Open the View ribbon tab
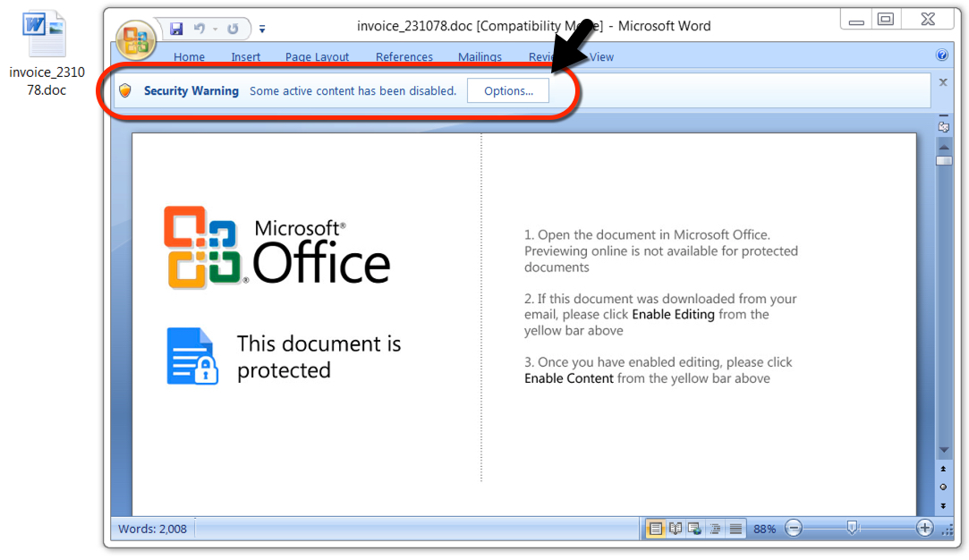 click(601, 57)
